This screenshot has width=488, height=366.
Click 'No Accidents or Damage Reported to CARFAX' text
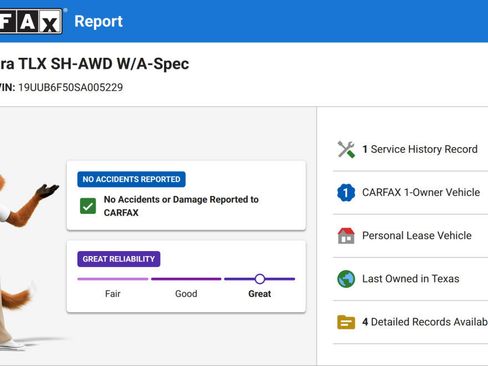[181, 206]
